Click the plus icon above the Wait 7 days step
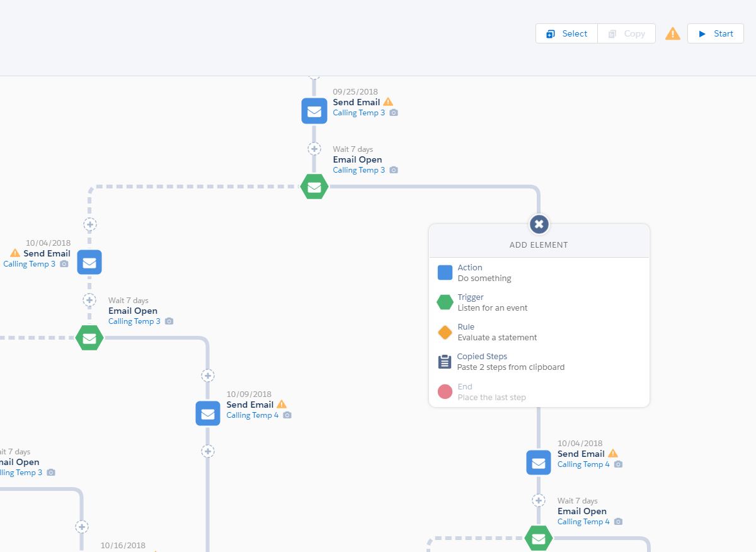 coord(314,149)
